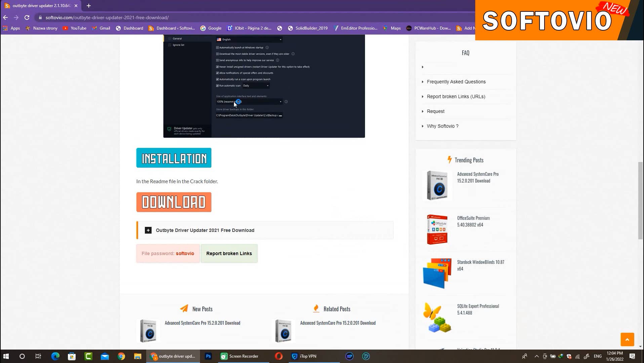644x363 pixels.
Task: Open the IObit bookmark
Action: pyautogui.click(x=249, y=28)
